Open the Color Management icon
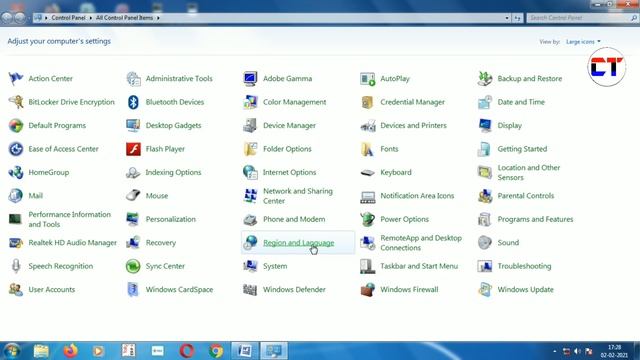Screen dimensions: 640x360 (x=250, y=102)
